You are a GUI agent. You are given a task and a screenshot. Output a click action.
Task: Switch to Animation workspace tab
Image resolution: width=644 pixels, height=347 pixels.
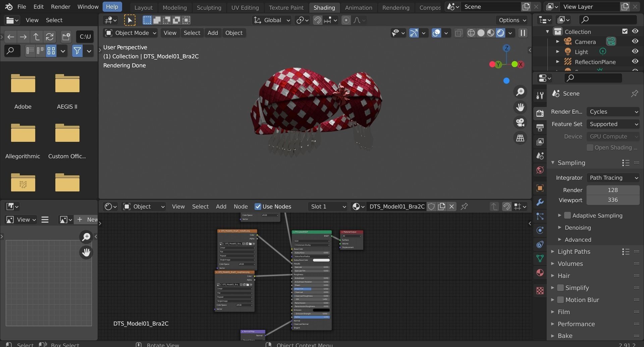click(x=358, y=7)
